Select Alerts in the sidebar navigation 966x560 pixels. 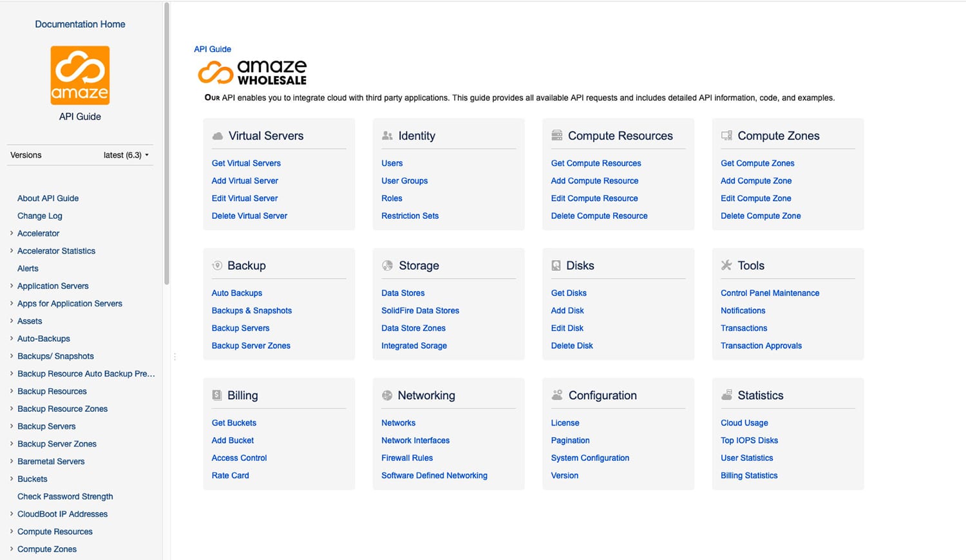tap(28, 268)
